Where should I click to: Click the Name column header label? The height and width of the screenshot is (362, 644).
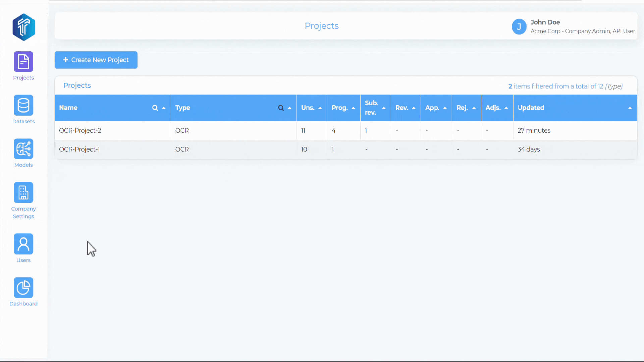[68, 108]
